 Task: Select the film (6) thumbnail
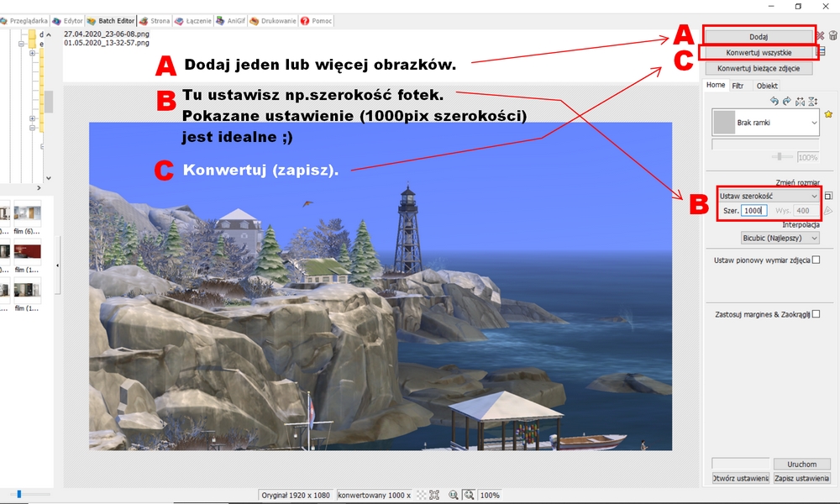click(28, 213)
